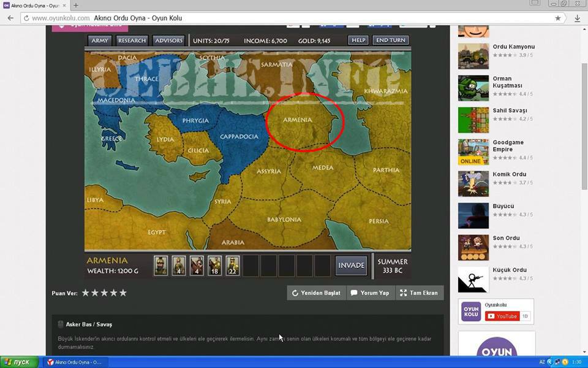This screenshot has width=588, height=368.
Task: Open the Ordu Kamyonu game thumbnail
Action: (473, 56)
